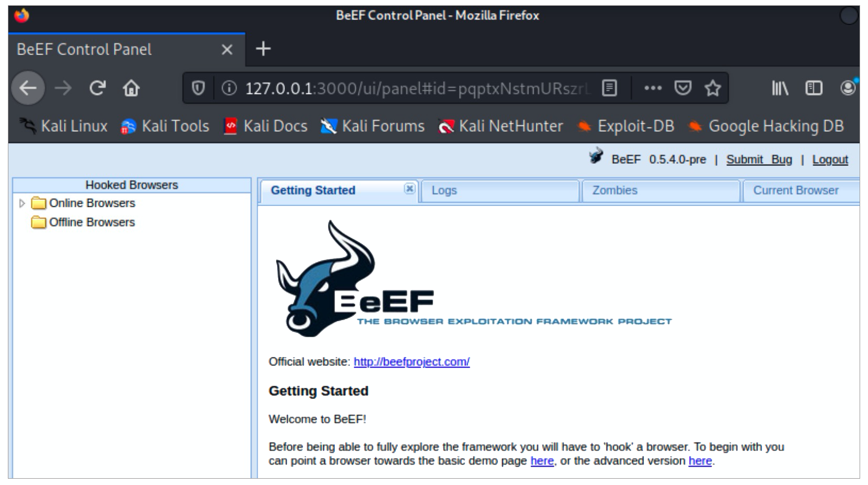Open tracking protection shield icon
The width and height of the screenshot is (868, 485).
pyautogui.click(x=198, y=88)
